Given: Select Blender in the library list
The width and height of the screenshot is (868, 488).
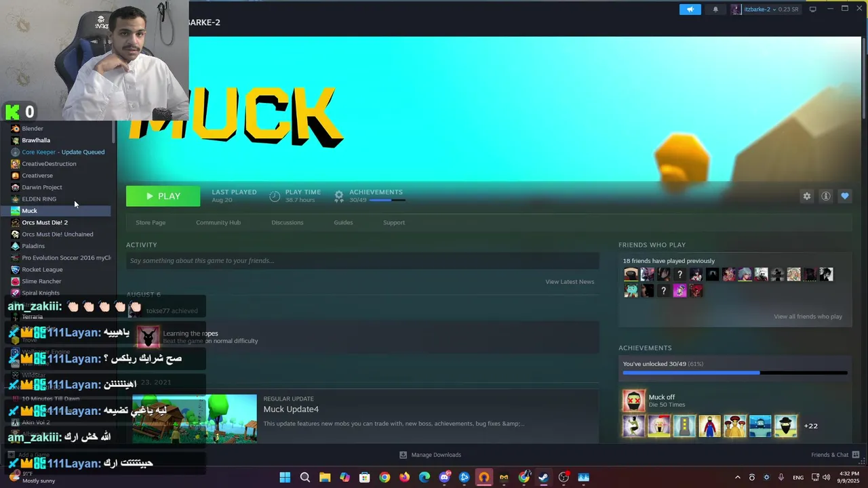Looking at the screenshot, I should coord(33,128).
